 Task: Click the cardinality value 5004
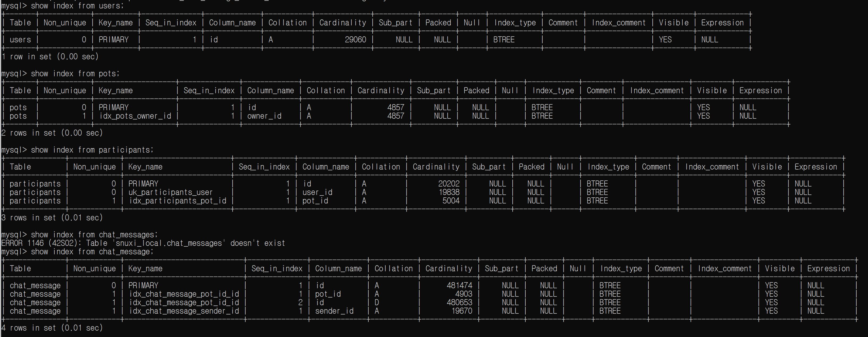coord(451,201)
